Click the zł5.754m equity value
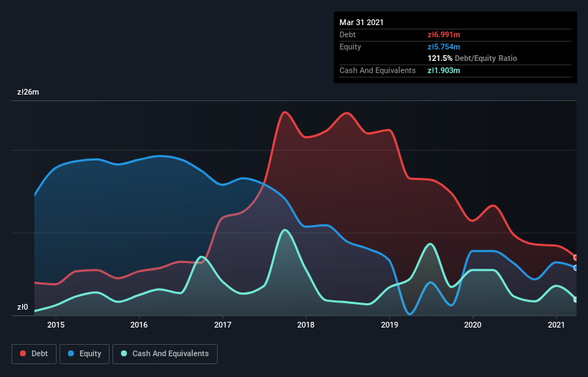The height and width of the screenshot is (377, 588). [443, 47]
